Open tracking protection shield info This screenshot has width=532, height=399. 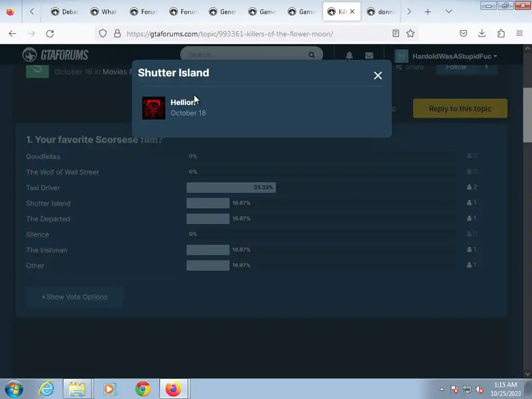(103, 34)
